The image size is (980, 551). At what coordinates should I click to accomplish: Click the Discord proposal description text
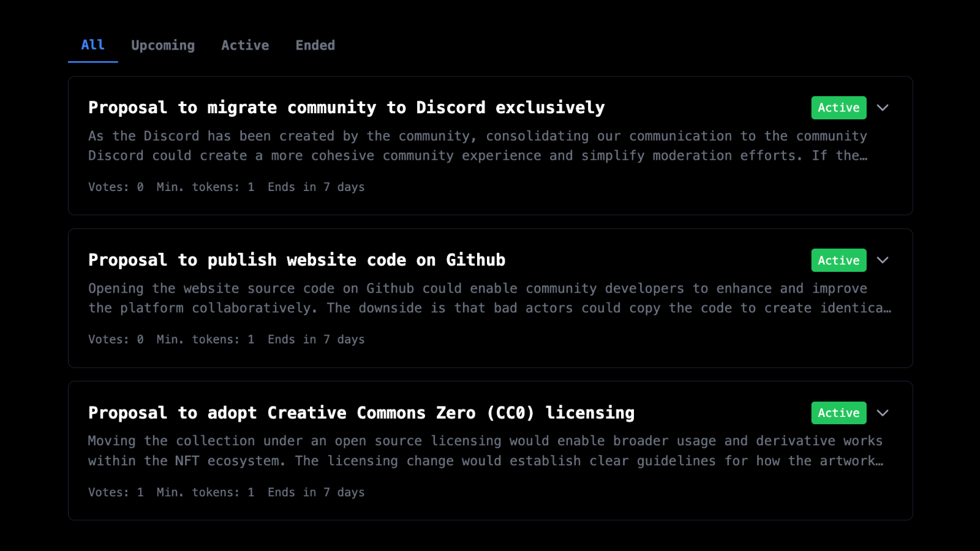(x=478, y=146)
